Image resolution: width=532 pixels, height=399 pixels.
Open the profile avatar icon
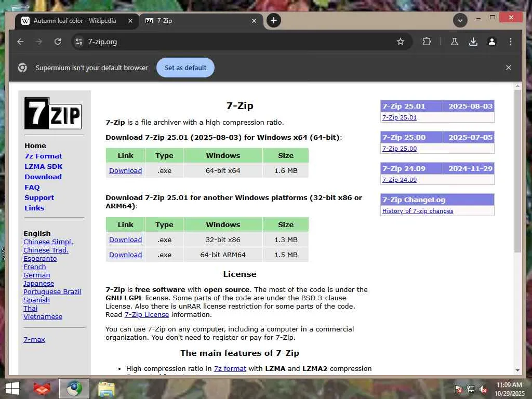pyautogui.click(x=491, y=42)
